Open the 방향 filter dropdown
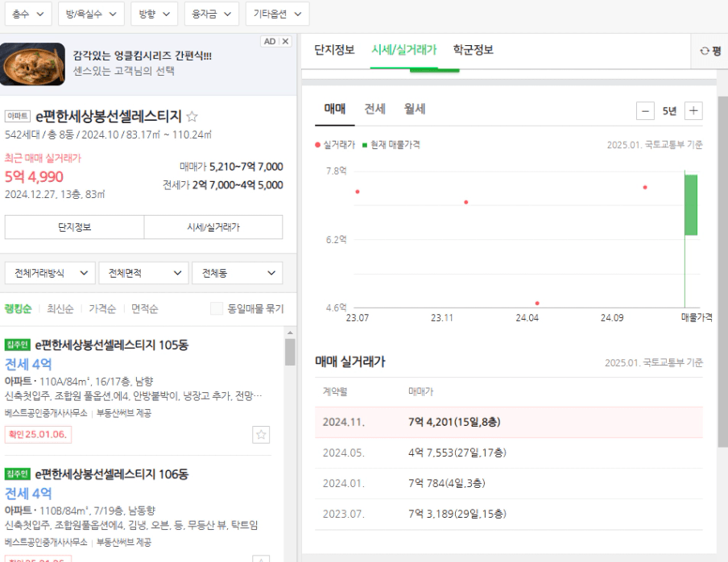The height and width of the screenshot is (562, 728). coord(154,14)
